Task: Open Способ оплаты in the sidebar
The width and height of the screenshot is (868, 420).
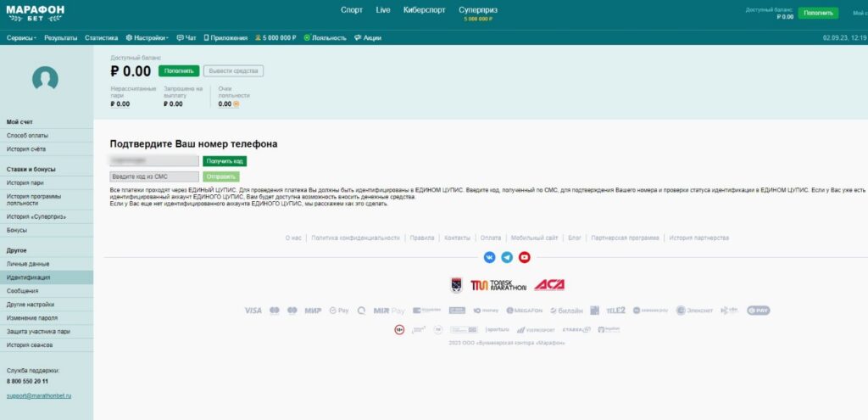Action: pyautogui.click(x=47, y=135)
